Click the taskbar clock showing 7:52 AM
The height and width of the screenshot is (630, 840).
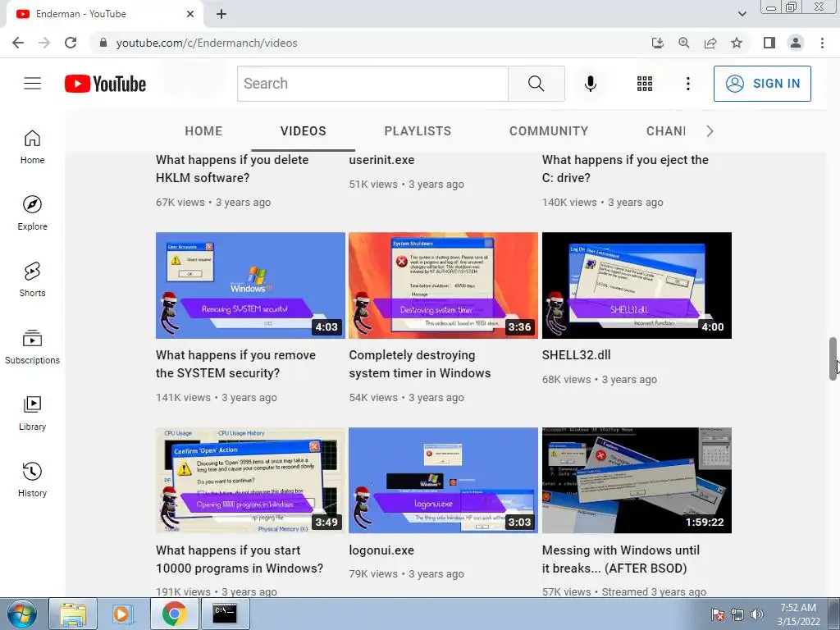click(x=798, y=614)
